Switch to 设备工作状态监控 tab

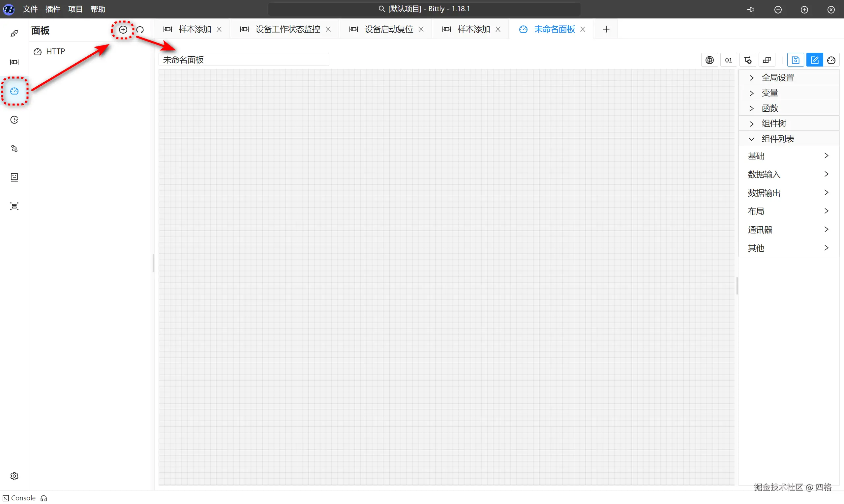click(x=287, y=29)
